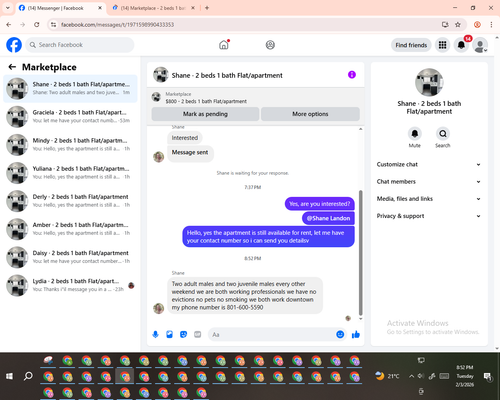Screen dimensions: 500x400
Task: Open the $800 2 beds listing link
Action: 206,101
